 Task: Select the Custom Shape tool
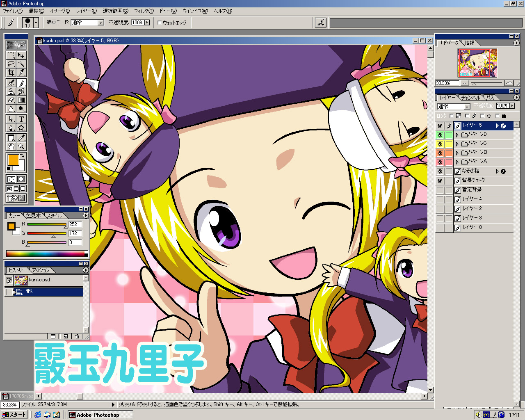point(21,128)
